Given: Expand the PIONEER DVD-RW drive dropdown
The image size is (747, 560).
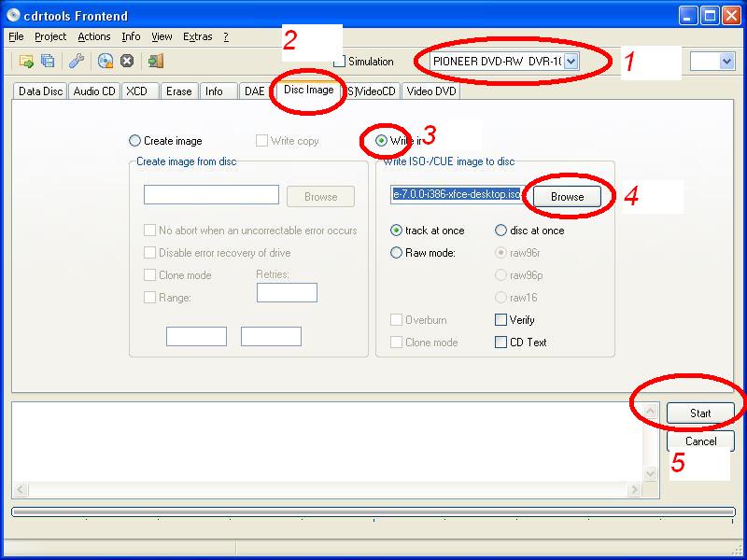Looking at the screenshot, I should click(x=571, y=61).
